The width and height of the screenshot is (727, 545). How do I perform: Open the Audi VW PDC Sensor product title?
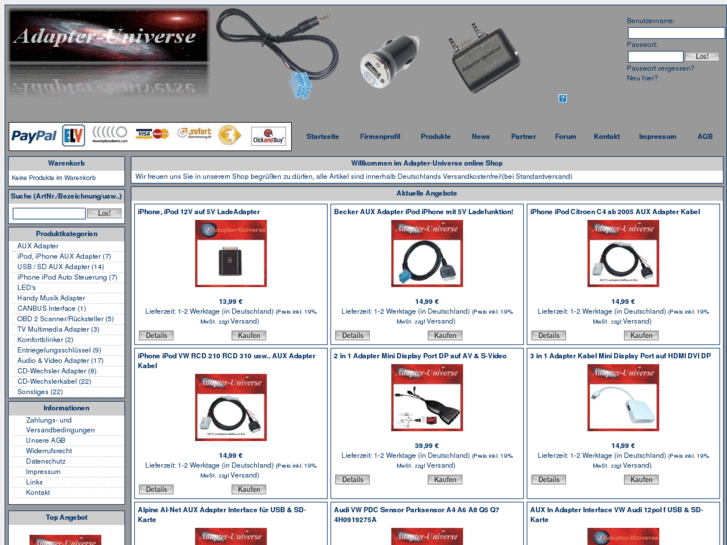pos(416,514)
